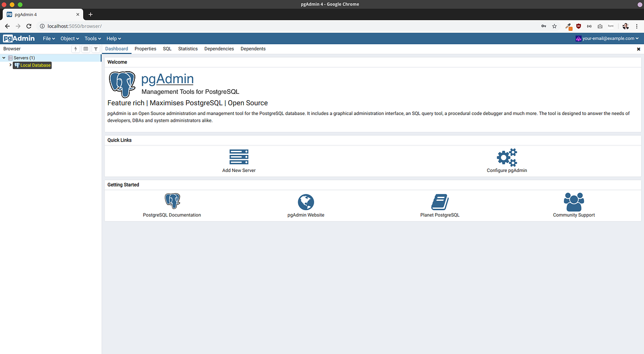Viewport: 644px width, 354px height.
Task: Open Planet PostgreSQL via book icon
Action: (x=440, y=201)
